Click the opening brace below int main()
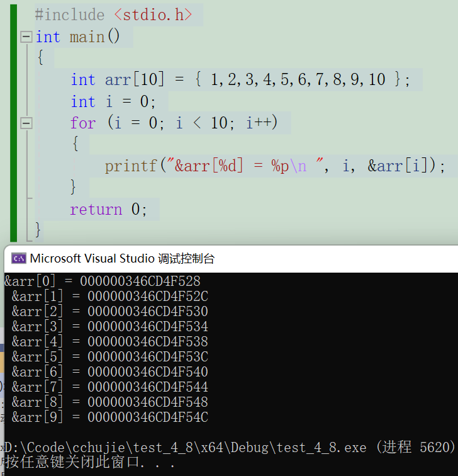 tap(40, 57)
